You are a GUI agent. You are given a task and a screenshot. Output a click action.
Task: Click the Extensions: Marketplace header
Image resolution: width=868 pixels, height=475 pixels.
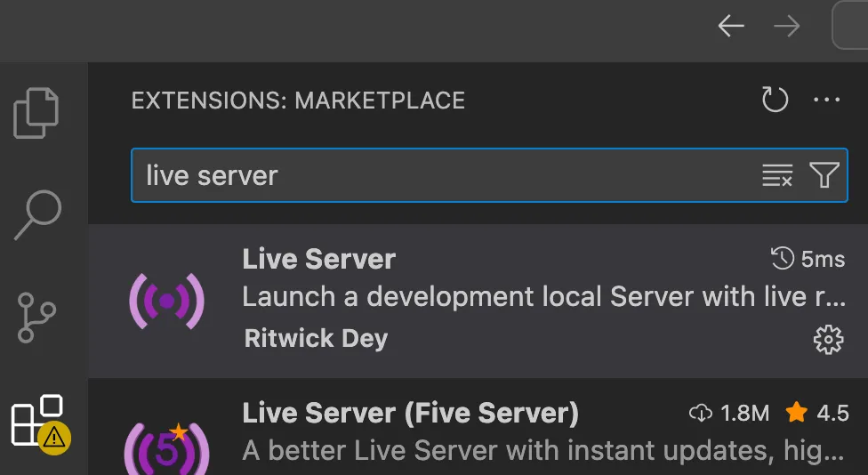(x=298, y=101)
